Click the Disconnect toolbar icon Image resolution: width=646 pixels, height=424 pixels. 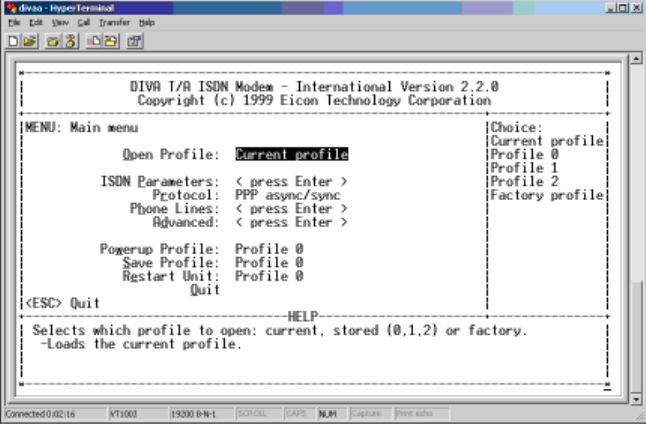click(70, 41)
